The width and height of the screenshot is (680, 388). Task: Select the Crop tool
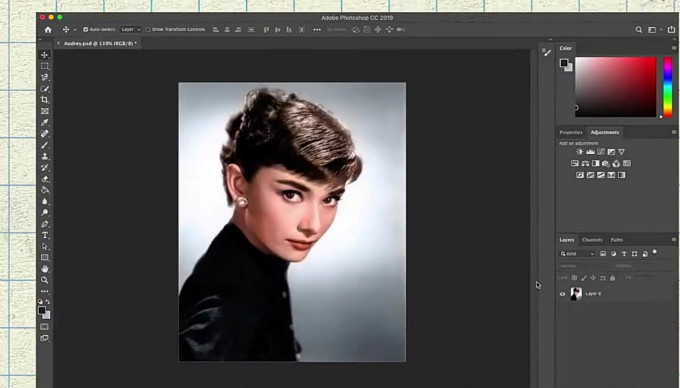(45, 100)
